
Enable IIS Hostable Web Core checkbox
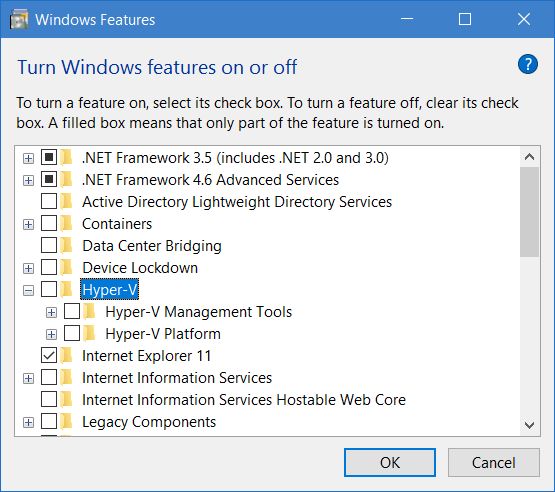pyautogui.click(x=49, y=399)
